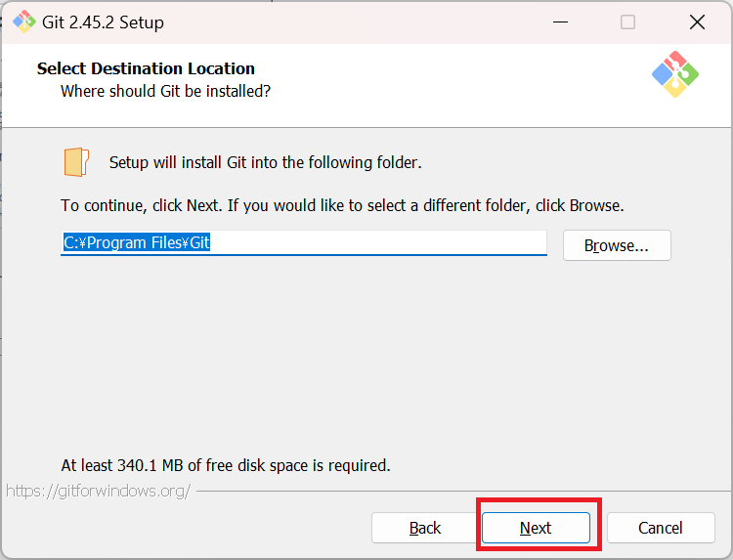Screen dimensions: 733x560
Task: Open folder picker with Browse button
Action: tap(617, 245)
